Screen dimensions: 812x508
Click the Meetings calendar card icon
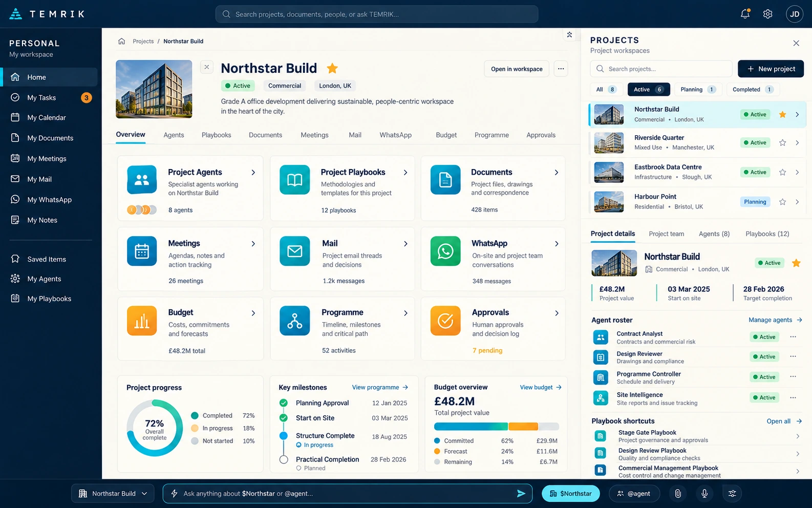[142, 251]
